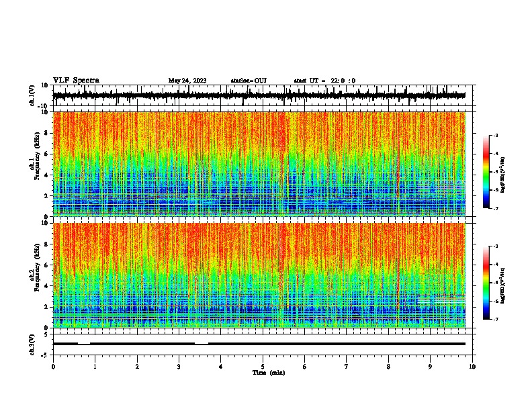Click the "ch.3(V)" axis label
The image size is (532, 411).
click(x=32, y=345)
